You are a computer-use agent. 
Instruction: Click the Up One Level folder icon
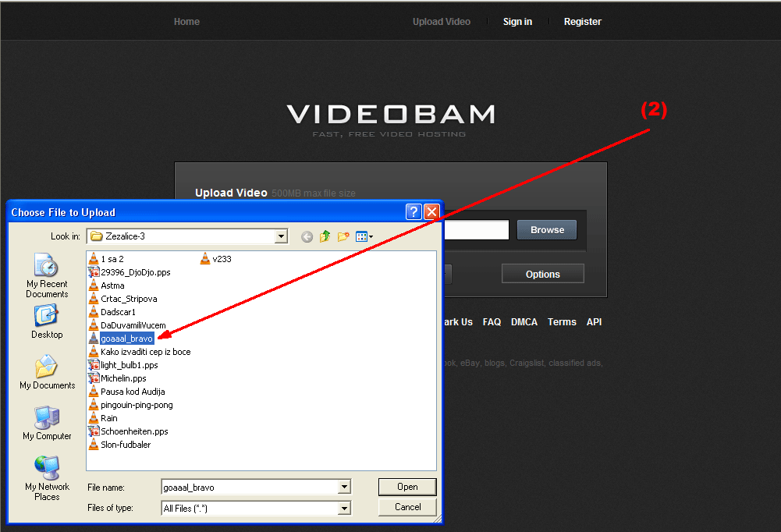325,236
